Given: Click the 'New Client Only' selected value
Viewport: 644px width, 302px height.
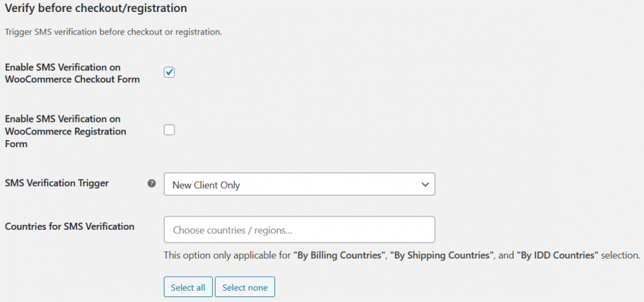Looking at the screenshot, I should click(x=206, y=185).
